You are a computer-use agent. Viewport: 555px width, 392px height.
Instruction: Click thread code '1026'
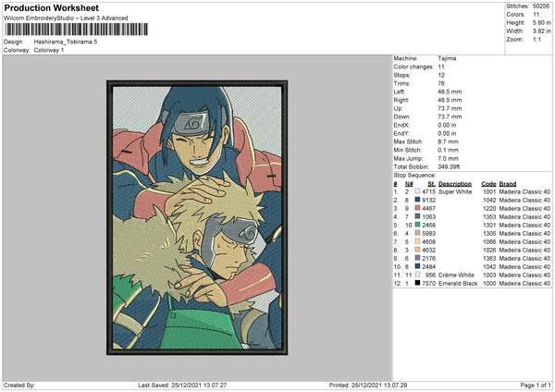pos(489,251)
